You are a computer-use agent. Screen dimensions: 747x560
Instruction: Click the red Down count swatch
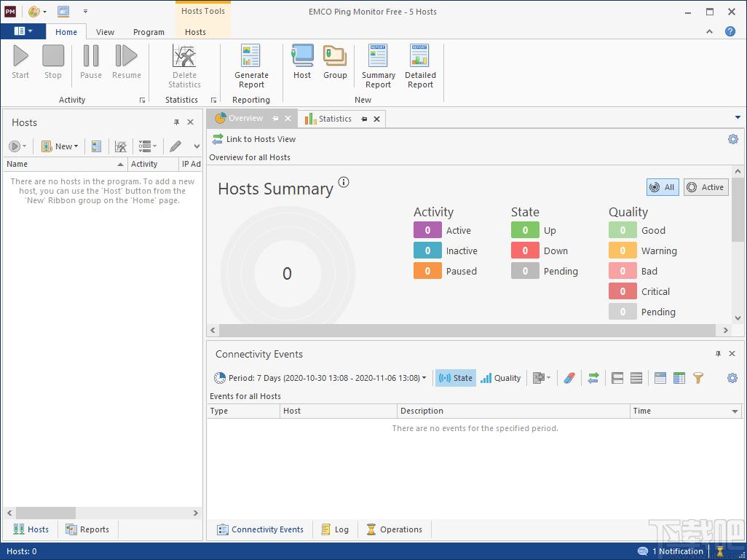[525, 251]
